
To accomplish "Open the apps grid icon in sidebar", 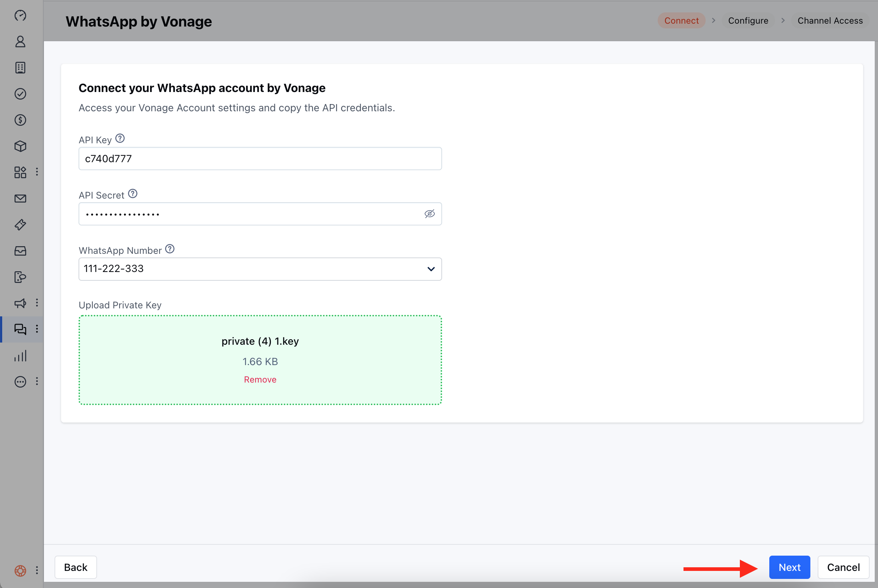I will tap(20, 172).
